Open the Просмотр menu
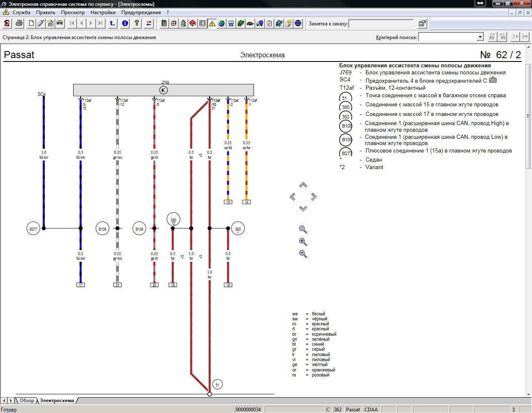This screenshot has height=413, width=532. [73, 12]
